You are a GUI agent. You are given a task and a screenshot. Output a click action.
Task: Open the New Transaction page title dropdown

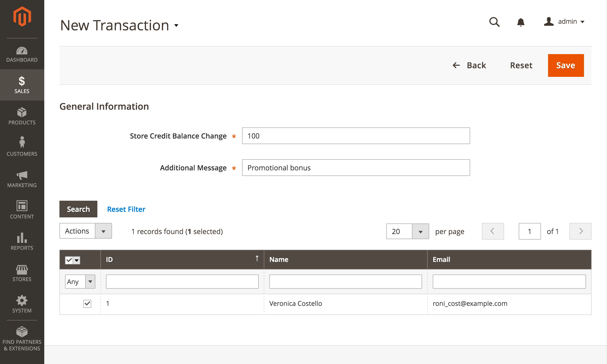[x=177, y=26]
